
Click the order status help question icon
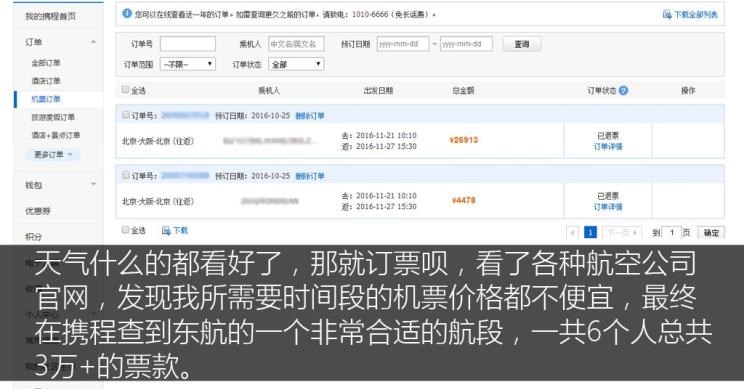click(623, 90)
